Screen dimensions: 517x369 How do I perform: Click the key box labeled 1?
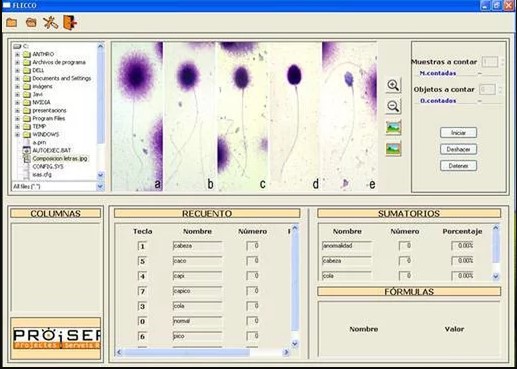[x=142, y=246]
